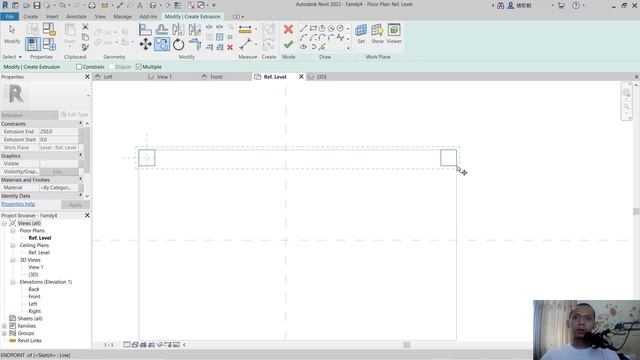Image resolution: width=640 pixels, height=360 pixels.
Task: Click the Apply button in Properties
Action: [75, 205]
